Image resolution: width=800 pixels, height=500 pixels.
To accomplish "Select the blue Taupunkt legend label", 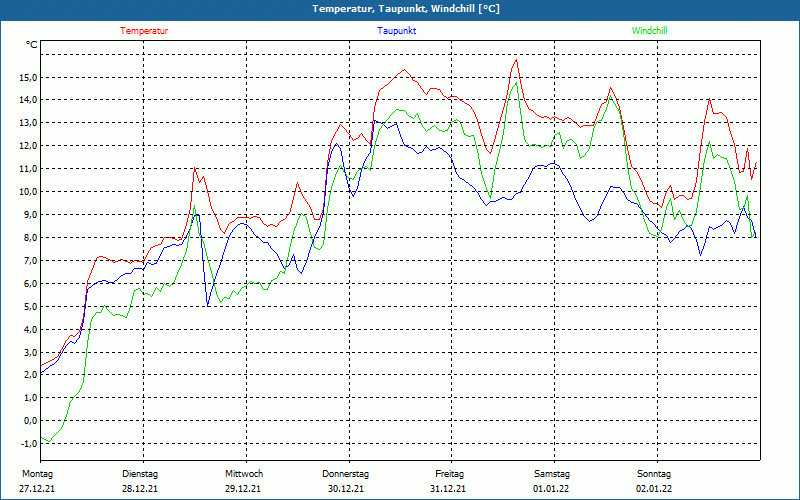I will [x=397, y=31].
